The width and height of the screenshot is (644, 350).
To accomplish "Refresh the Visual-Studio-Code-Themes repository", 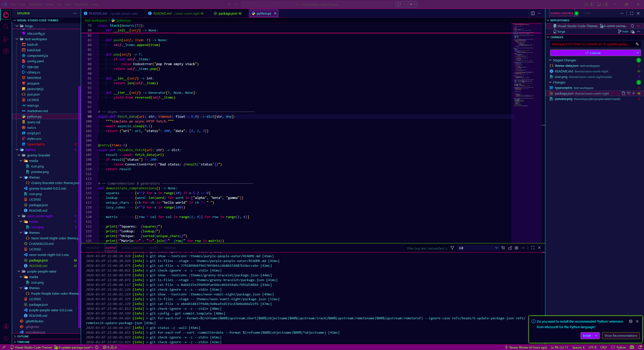I will tap(632, 26).
